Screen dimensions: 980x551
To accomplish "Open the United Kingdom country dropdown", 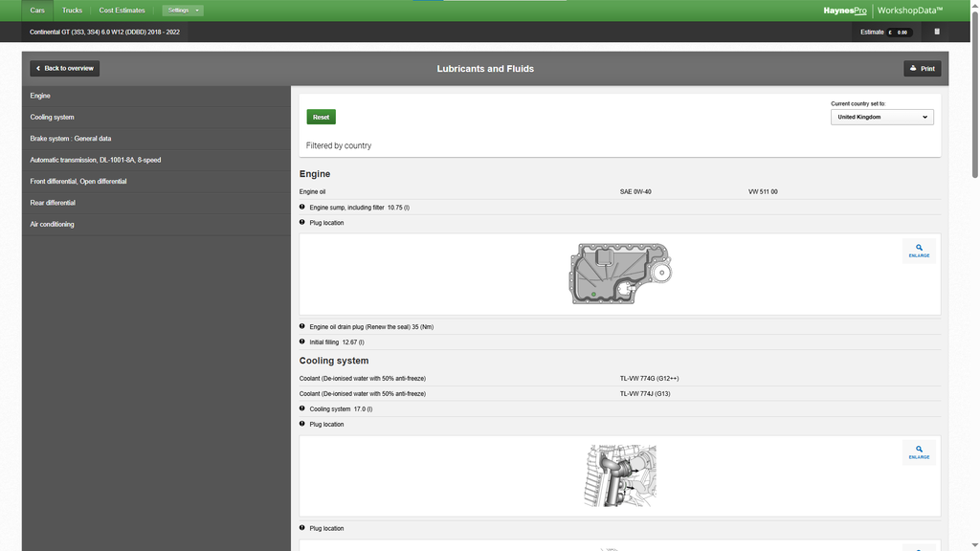I will pos(881,117).
